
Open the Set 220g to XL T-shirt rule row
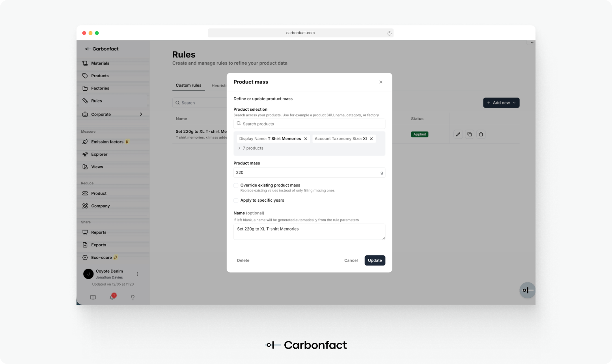coord(201,134)
